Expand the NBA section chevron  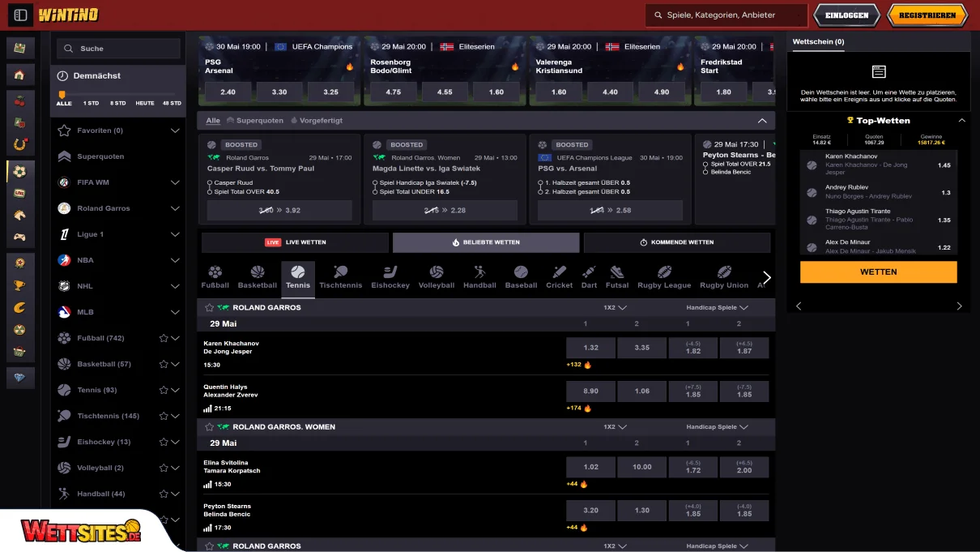click(x=175, y=260)
